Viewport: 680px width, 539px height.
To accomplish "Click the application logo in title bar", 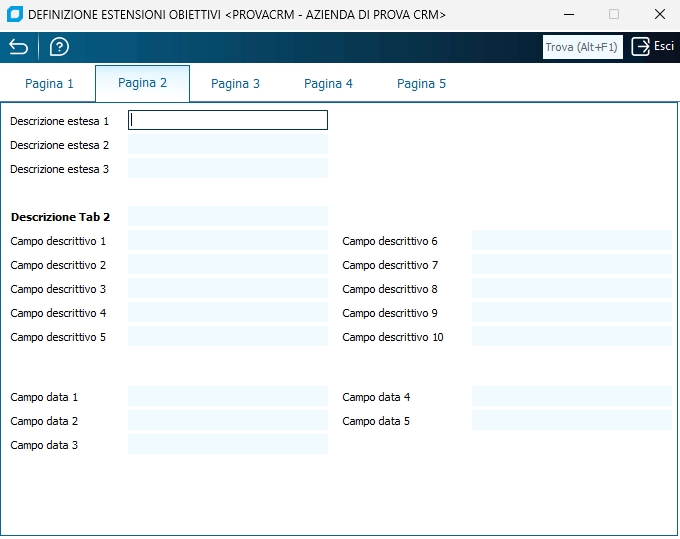I will tap(15, 14).
